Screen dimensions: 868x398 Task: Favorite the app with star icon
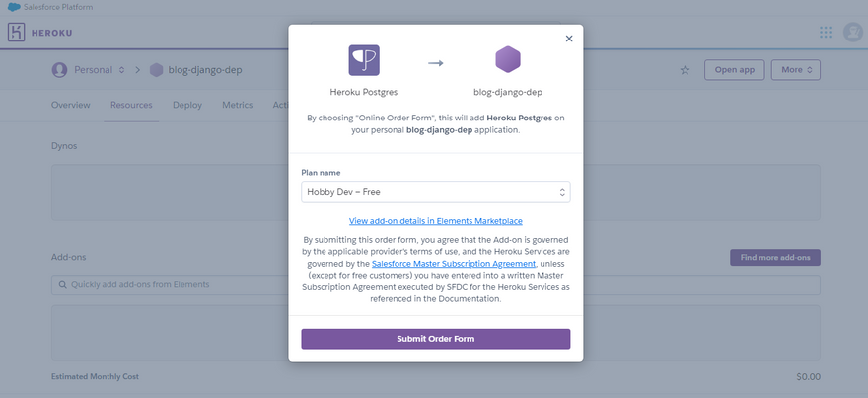click(685, 70)
